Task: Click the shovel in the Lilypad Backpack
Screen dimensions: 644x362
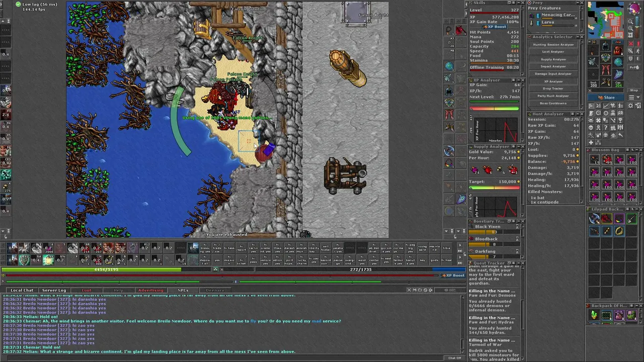Action: pyautogui.click(x=631, y=219)
